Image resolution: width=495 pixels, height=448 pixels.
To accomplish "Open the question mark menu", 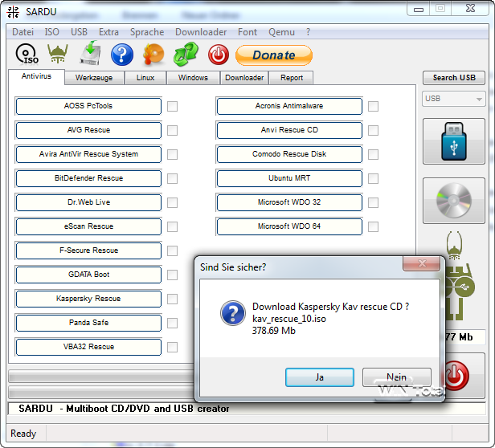I will tap(308, 32).
